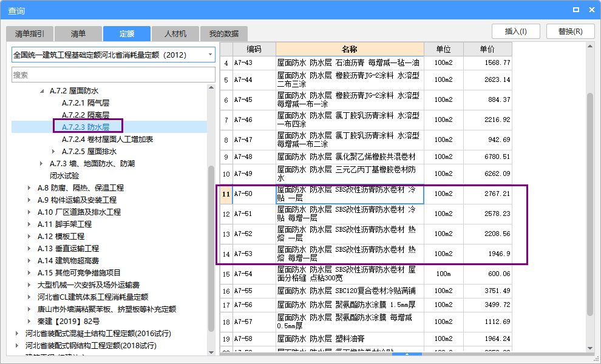Select 唐山市外墙满粘聚苯板、挤塑板等补充定额 item
Image resolution: width=601 pixels, height=364 pixels.
pos(107,309)
